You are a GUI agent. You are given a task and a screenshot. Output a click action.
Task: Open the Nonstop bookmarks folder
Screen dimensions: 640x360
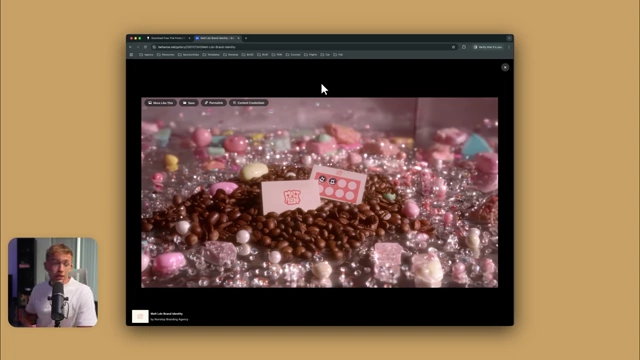pos(231,54)
